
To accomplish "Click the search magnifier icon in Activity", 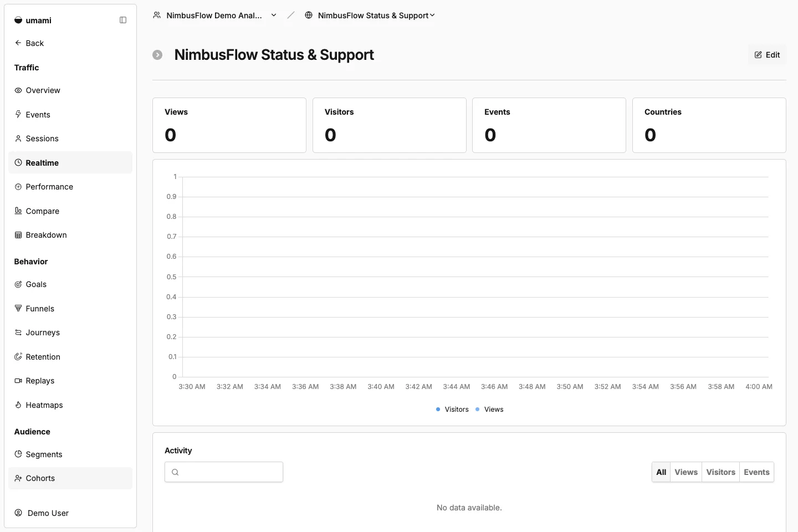I will [x=175, y=472].
